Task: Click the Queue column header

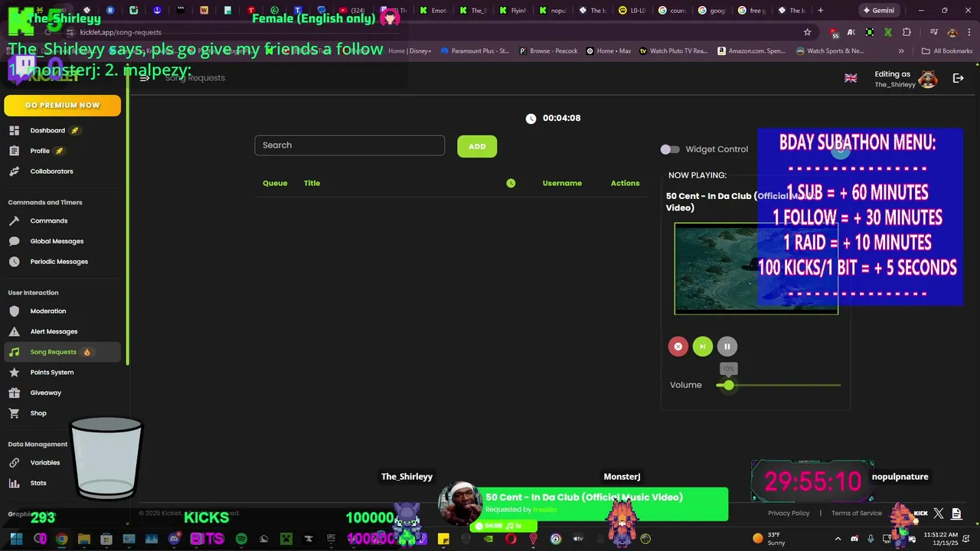Action: 275,183
